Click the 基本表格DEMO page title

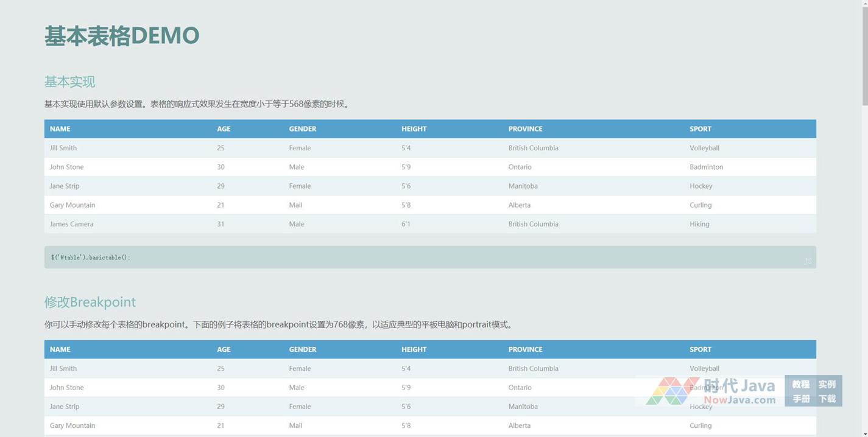pyautogui.click(x=122, y=36)
